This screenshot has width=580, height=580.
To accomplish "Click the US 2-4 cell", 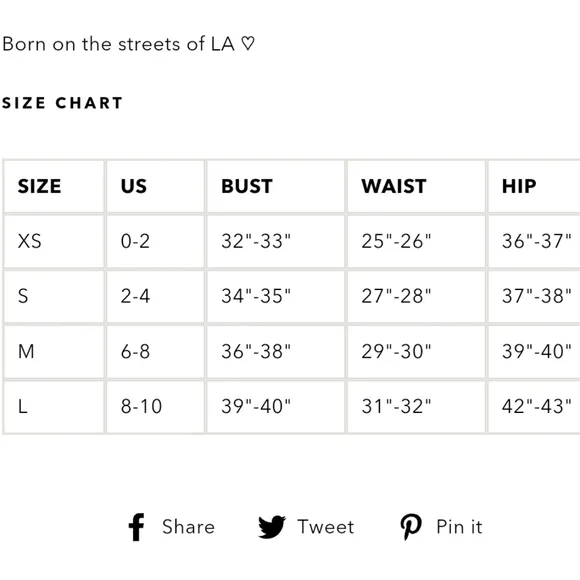I will point(155,296).
